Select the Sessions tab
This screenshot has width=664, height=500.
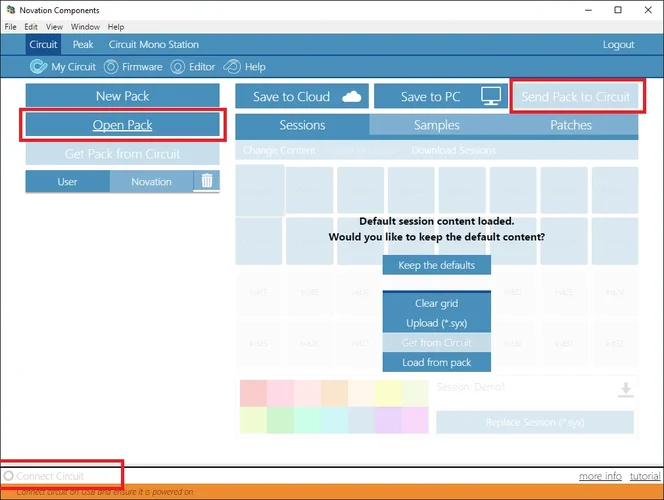302,125
